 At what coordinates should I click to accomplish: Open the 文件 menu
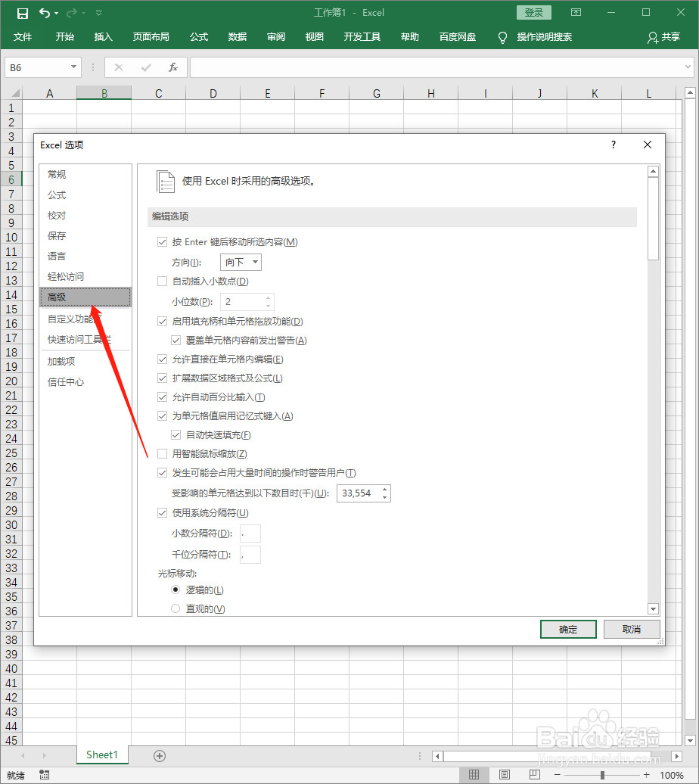pyautogui.click(x=23, y=36)
